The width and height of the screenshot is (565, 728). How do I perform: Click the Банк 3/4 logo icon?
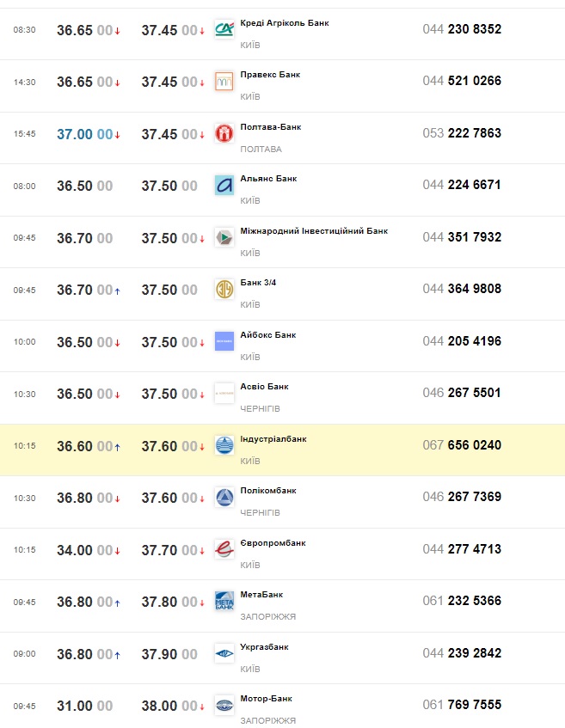tap(224, 290)
